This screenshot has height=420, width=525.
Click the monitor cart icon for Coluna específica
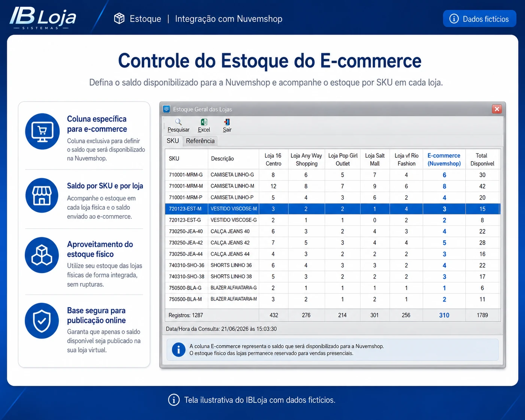click(x=42, y=131)
